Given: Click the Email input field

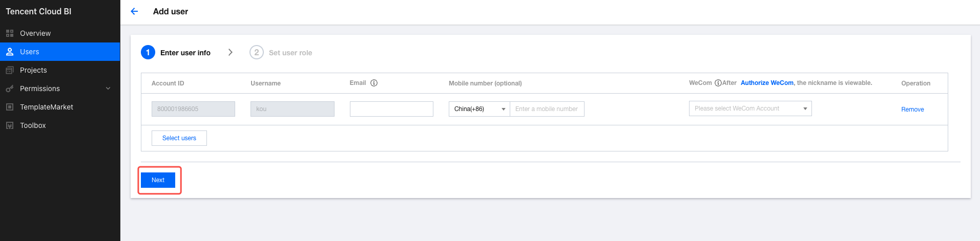Looking at the screenshot, I should [391, 109].
